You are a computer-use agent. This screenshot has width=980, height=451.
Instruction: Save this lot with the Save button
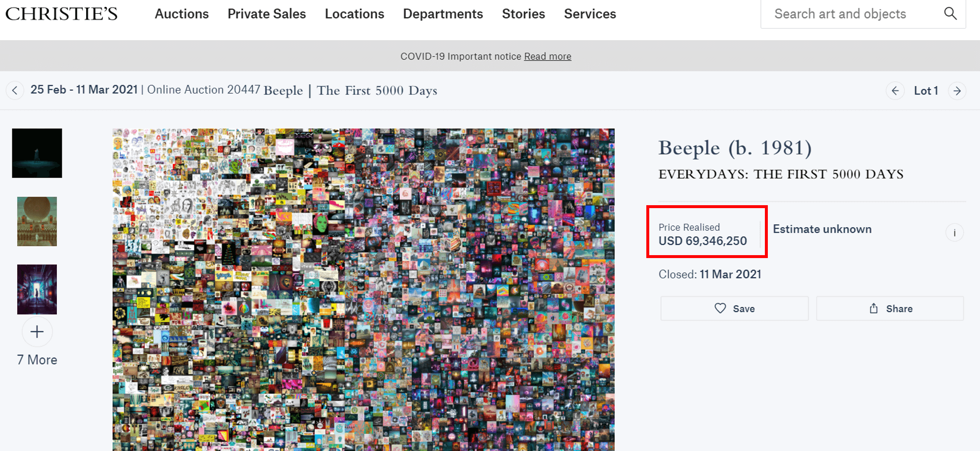(x=735, y=309)
